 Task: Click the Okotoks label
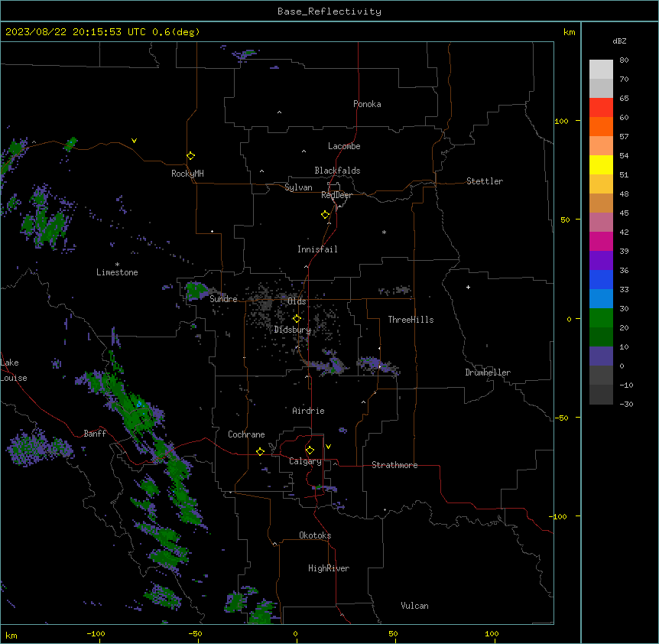tap(315, 535)
